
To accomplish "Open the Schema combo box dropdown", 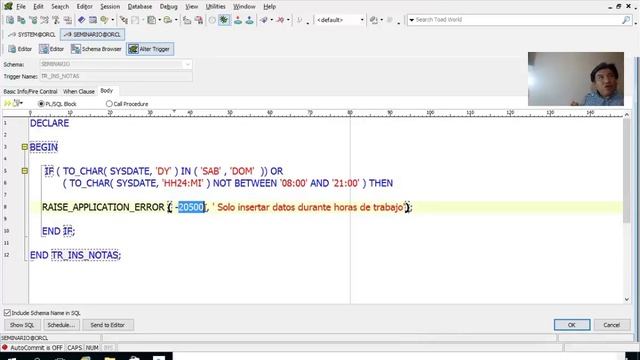I will point(187,64).
